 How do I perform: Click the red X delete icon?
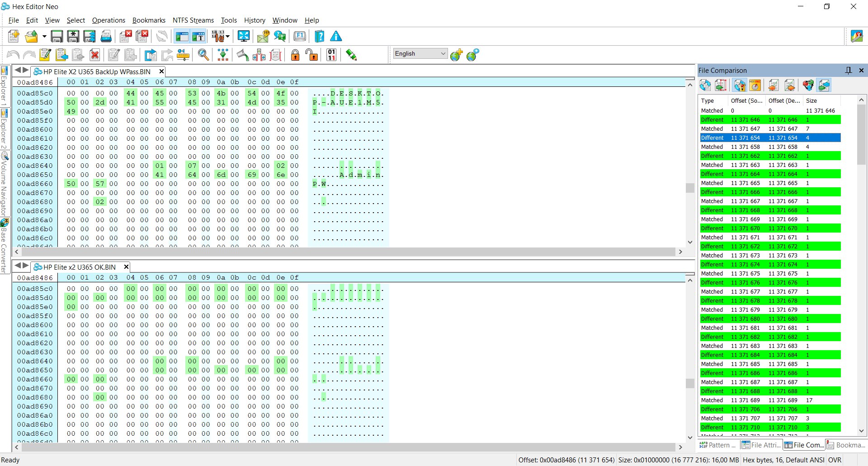pyautogui.click(x=94, y=55)
